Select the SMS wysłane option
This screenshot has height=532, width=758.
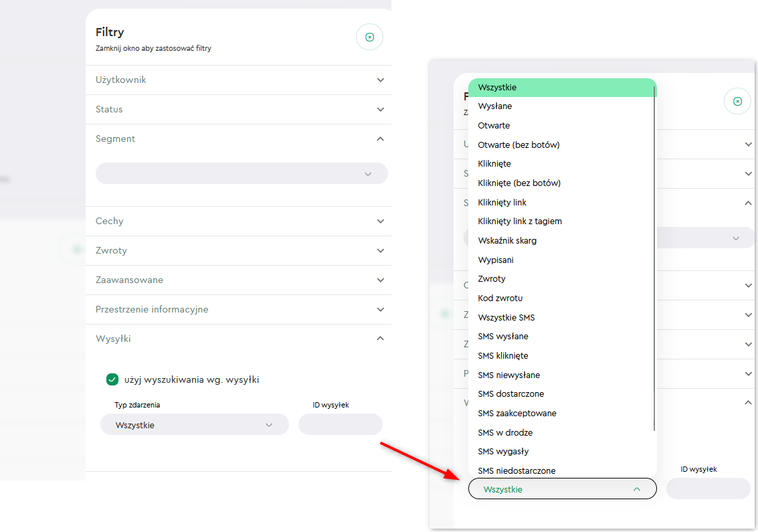tap(561, 337)
